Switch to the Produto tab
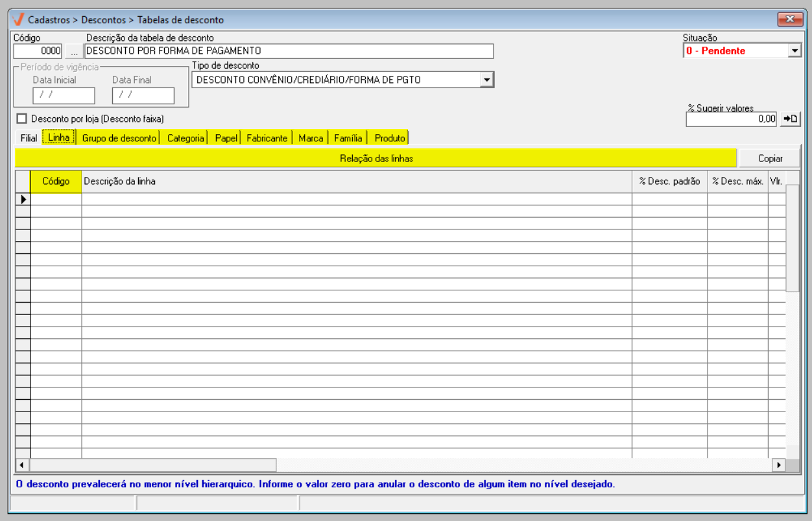The width and height of the screenshot is (812, 521). [389, 138]
